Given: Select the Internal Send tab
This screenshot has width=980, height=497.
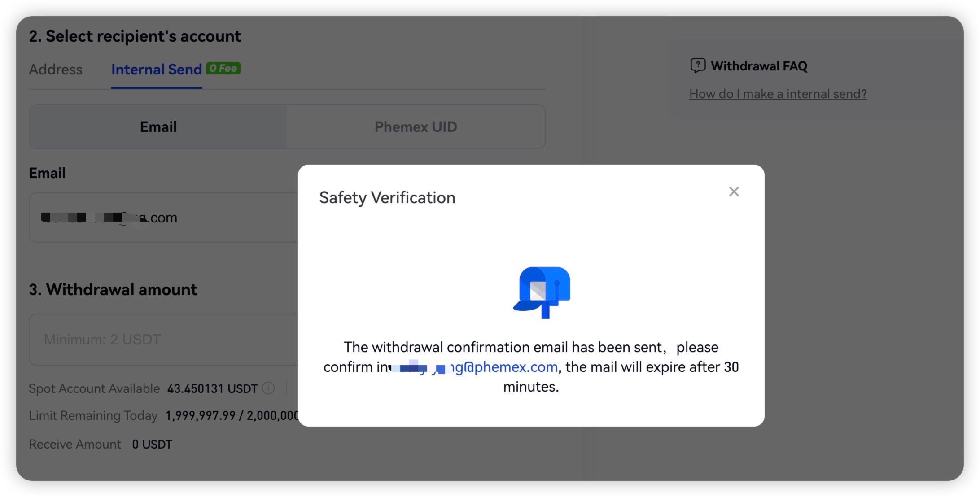Looking at the screenshot, I should (x=156, y=69).
